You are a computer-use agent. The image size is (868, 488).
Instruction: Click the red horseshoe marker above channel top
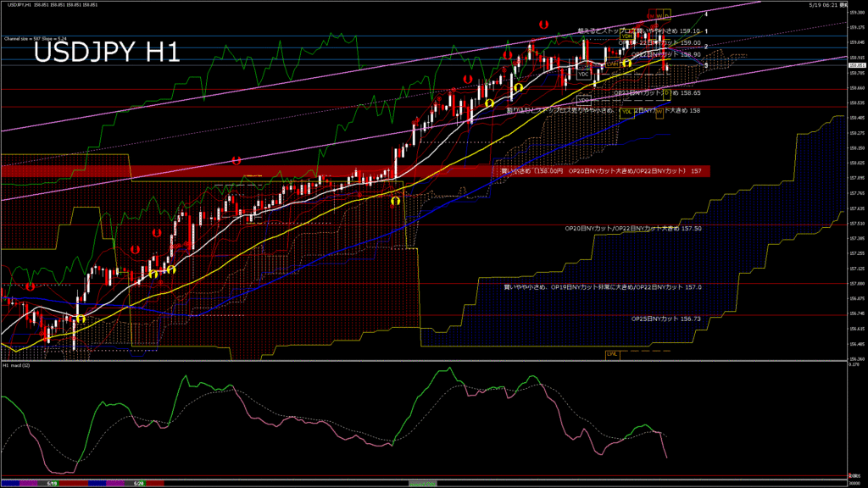tap(543, 25)
